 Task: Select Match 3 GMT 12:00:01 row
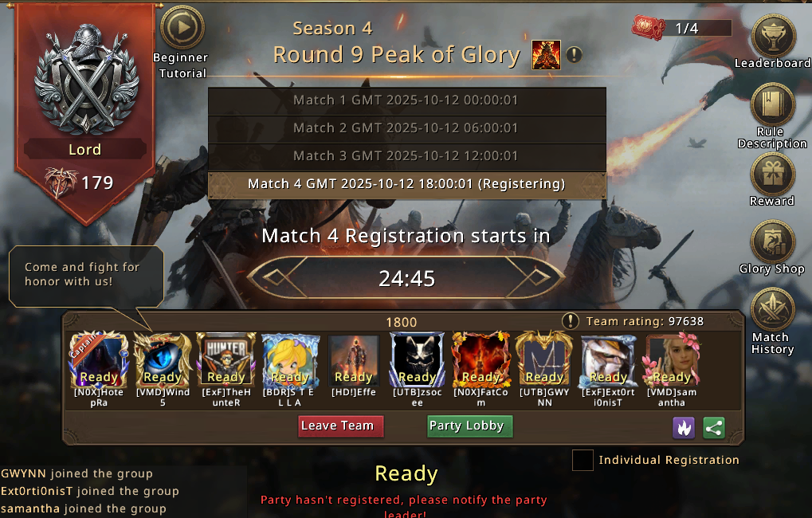(x=407, y=156)
